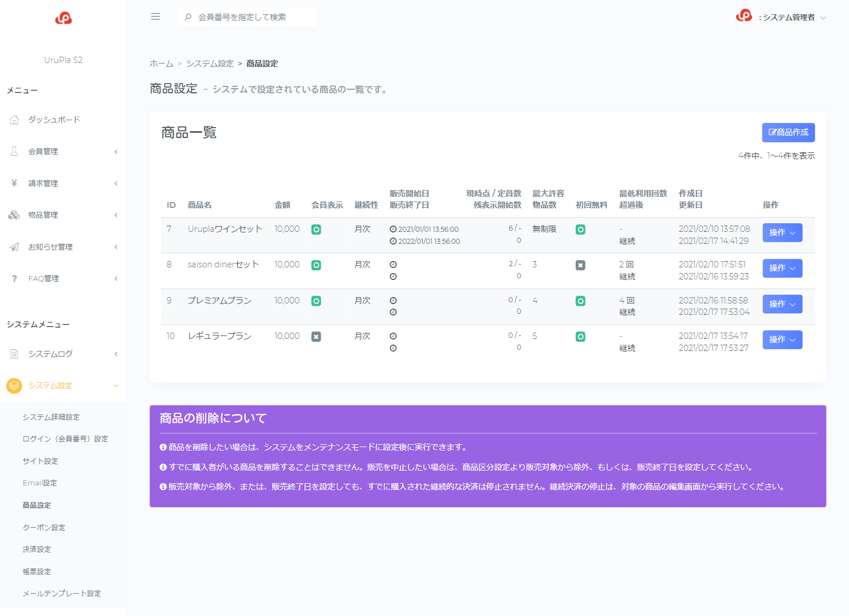This screenshot has height=616, width=849.
Task: Click the UruPla logo in the sidebar
Action: (63, 18)
